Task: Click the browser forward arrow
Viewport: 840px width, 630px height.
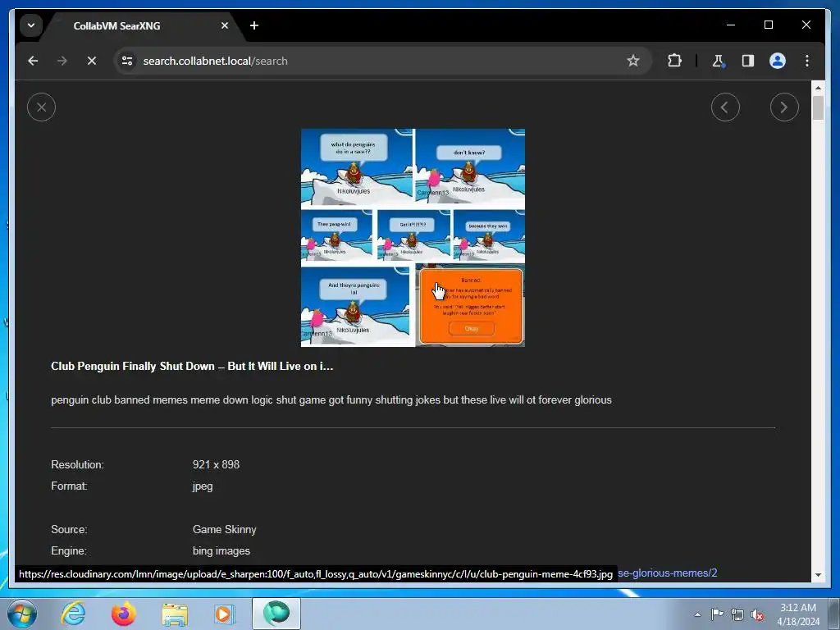Action: pos(62,61)
